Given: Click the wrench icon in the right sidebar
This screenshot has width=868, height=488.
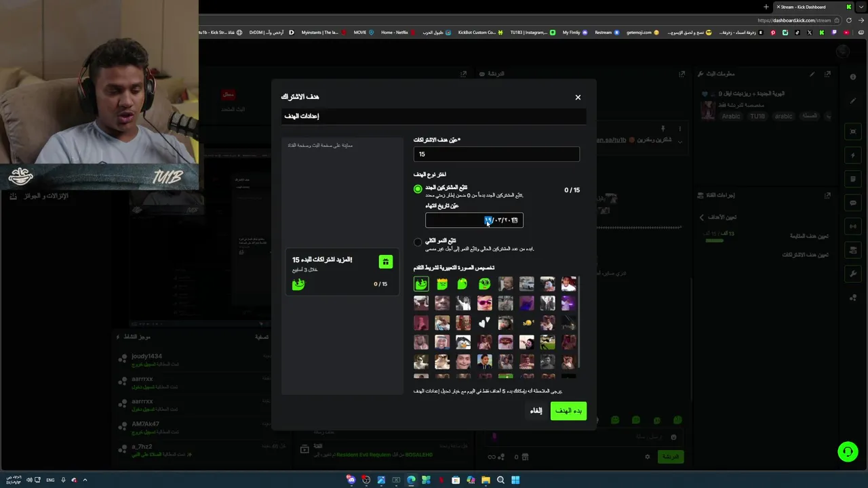Looking at the screenshot, I should 853,274.
